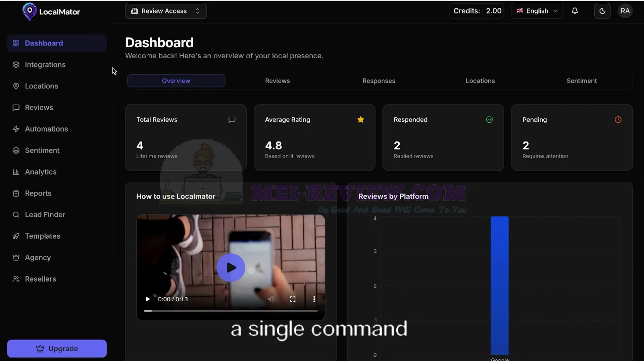The width and height of the screenshot is (644, 361).
Task: Click the Integrations layers icon
Action: (16, 65)
